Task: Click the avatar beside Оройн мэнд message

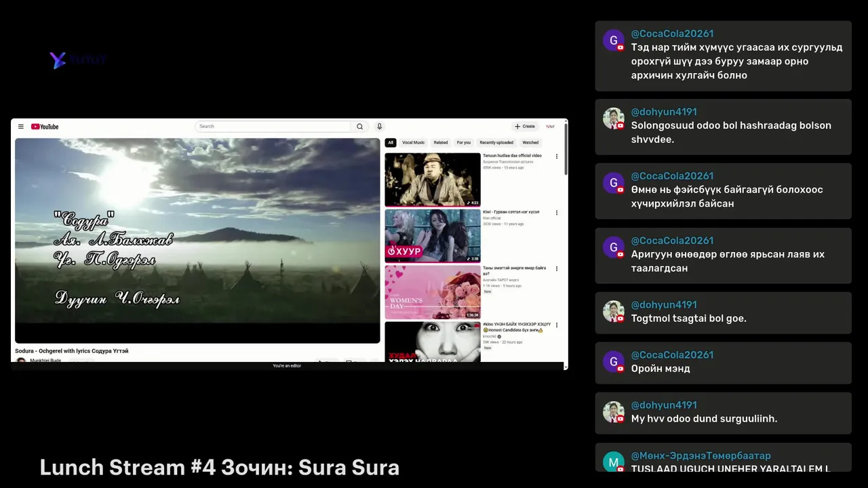Action: [x=614, y=361]
